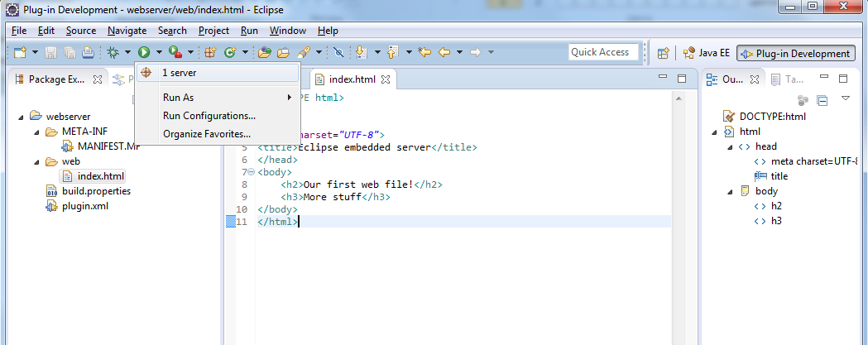The height and width of the screenshot is (345, 868).
Task: Choose Organize Favorites... menu item
Action: click(x=218, y=134)
